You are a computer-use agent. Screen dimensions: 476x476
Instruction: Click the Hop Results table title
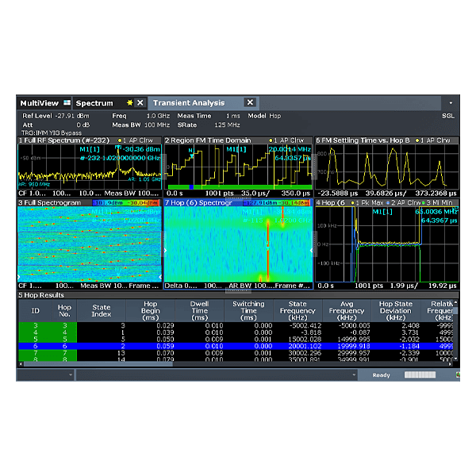pyautogui.click(x=41, y=295)
